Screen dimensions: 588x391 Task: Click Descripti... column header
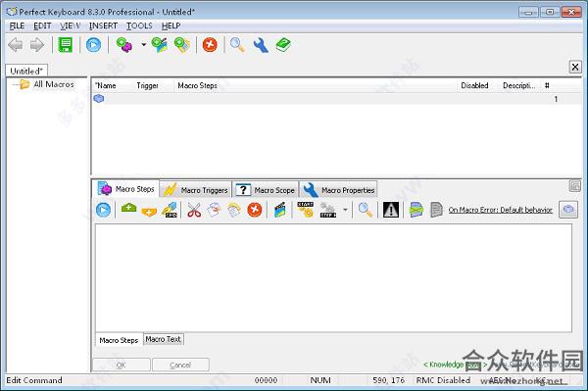pos(519,85)
